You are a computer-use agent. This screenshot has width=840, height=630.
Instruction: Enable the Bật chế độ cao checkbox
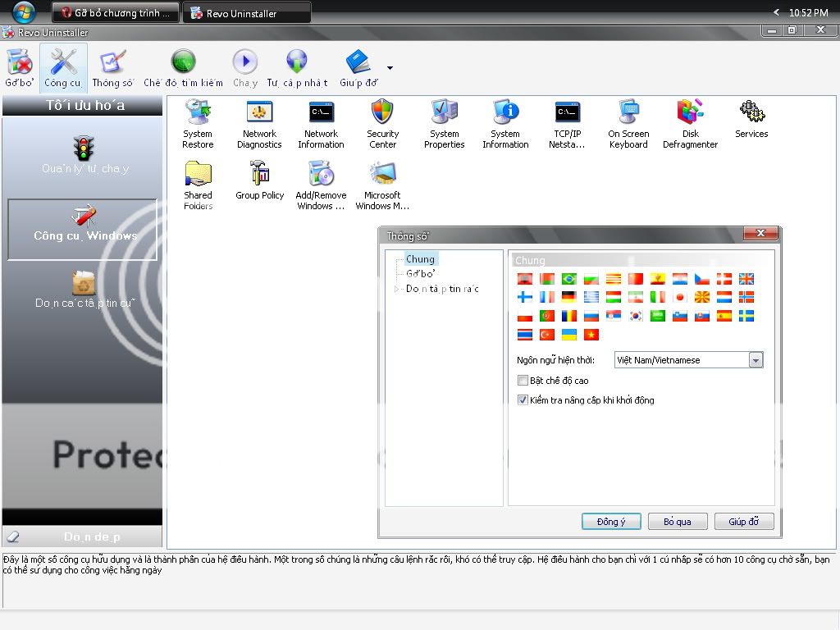coord(523,381)
